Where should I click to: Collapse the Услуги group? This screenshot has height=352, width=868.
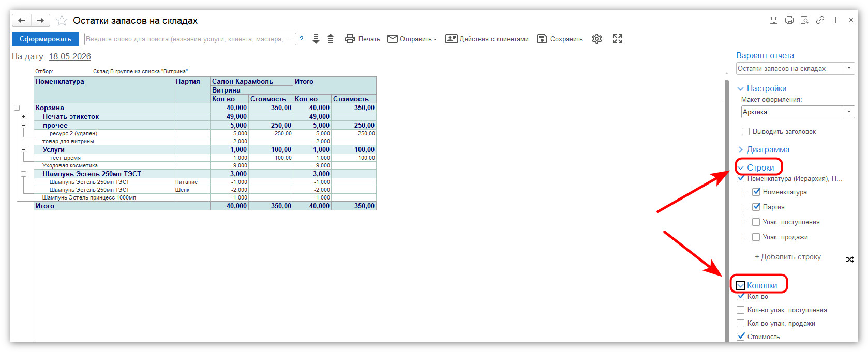[23, 150]
